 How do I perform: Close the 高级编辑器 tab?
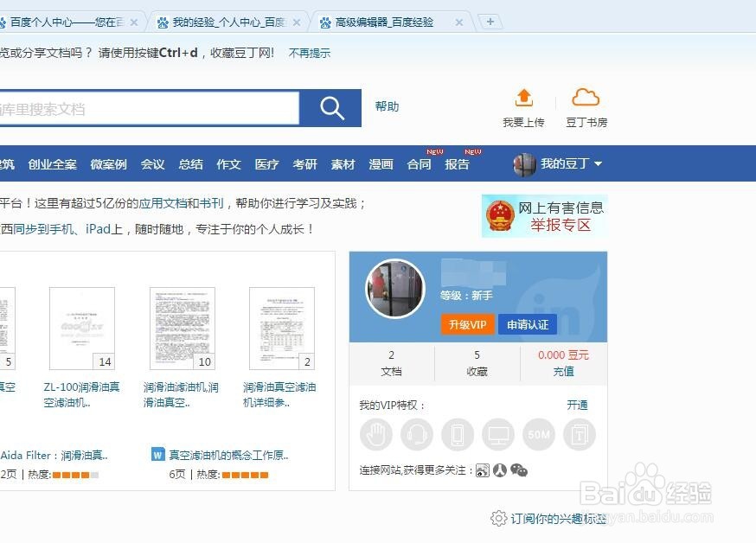coord(459,22)
